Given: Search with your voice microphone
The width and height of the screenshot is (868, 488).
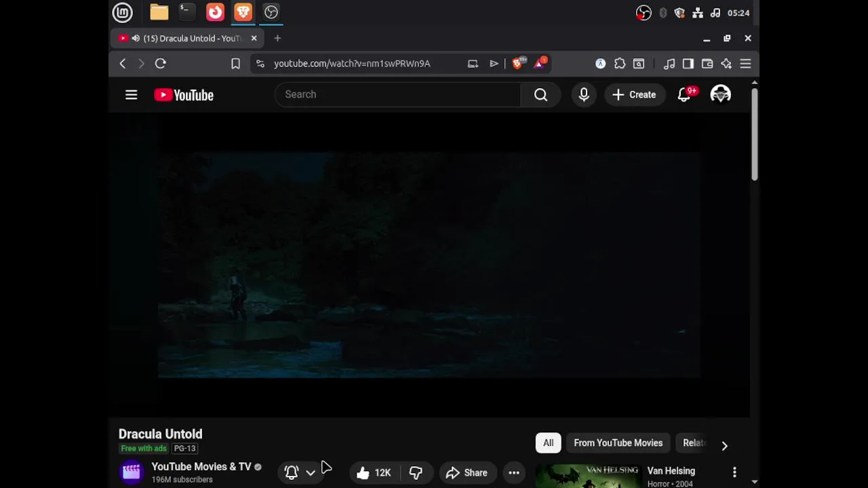Looking at the screenshot, I should tap(584, 95).
